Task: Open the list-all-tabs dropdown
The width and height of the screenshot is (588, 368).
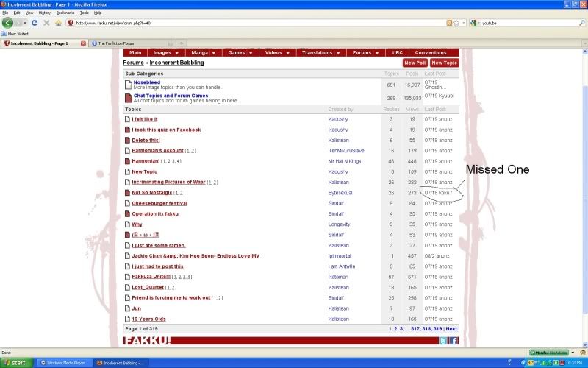Action: pos(585,43)
